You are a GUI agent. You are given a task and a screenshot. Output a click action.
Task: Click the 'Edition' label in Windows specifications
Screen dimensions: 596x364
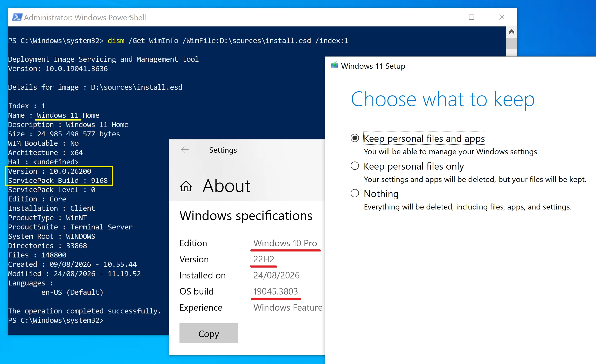193,243
